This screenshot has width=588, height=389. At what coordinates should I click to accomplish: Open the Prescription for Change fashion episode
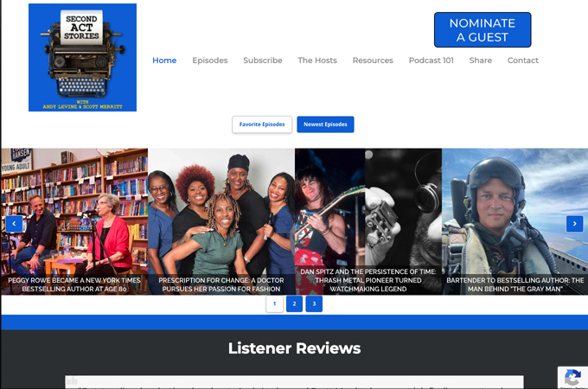[221, 221]
